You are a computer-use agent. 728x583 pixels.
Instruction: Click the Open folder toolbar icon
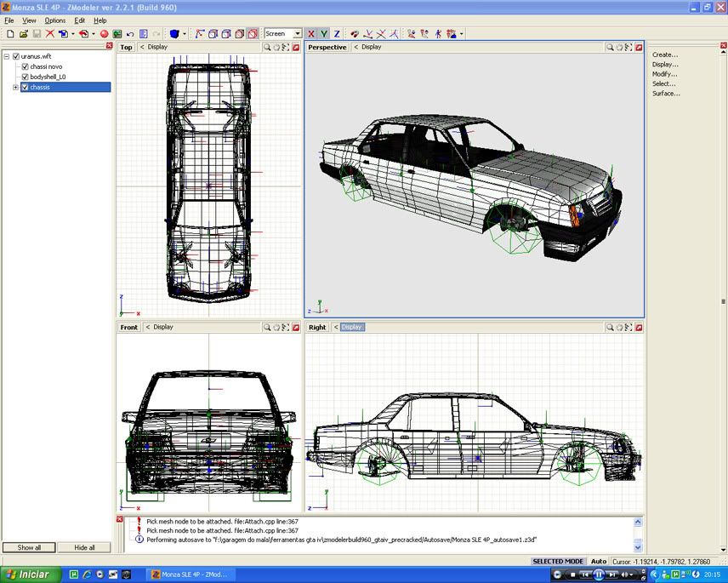(24, 34)
